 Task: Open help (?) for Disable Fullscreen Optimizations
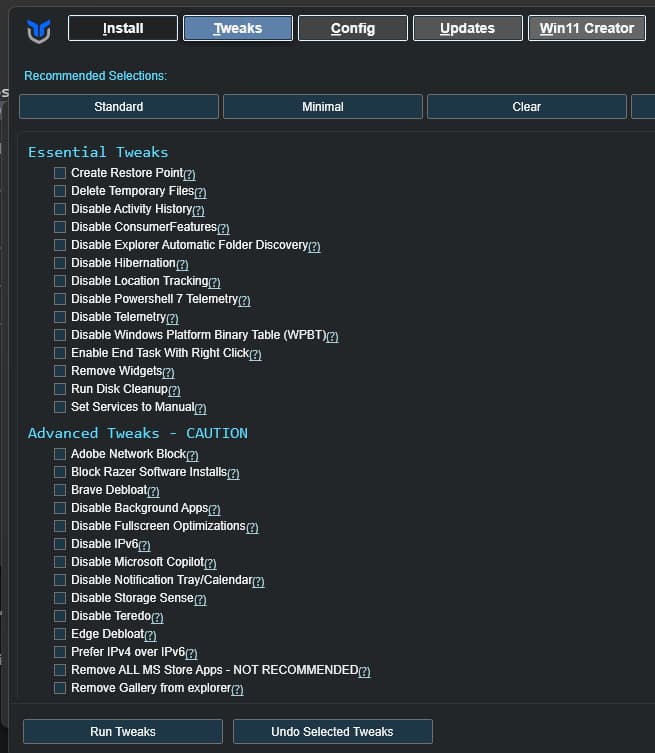[x=252, y=527]
